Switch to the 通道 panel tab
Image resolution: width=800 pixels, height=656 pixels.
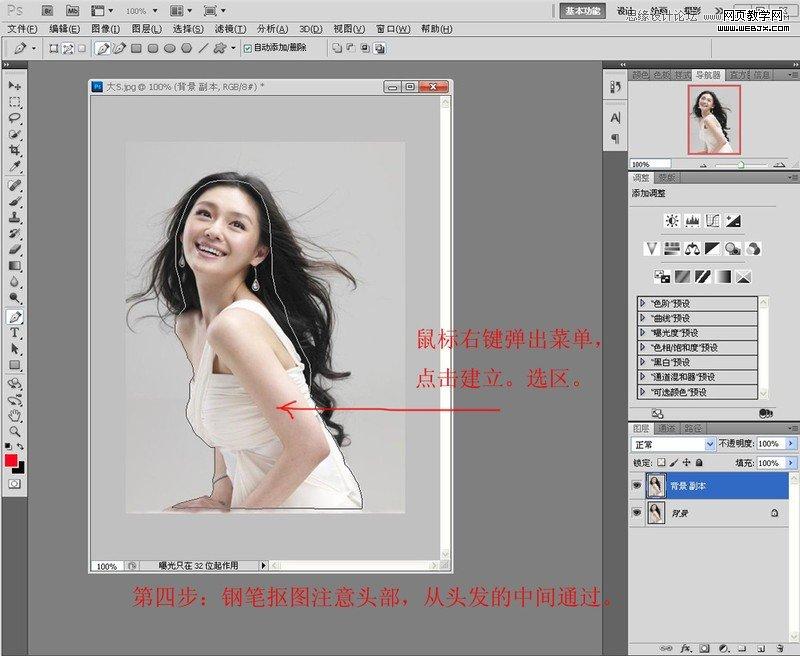[x=665, y=428]
